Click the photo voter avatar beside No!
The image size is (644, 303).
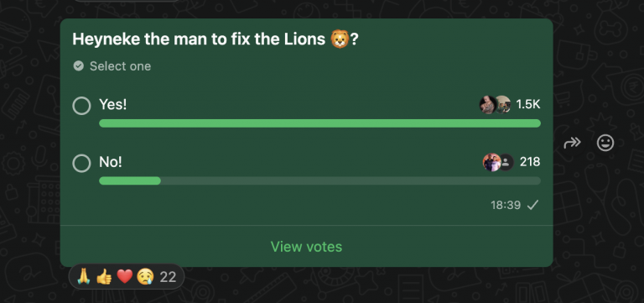[491, 162]
